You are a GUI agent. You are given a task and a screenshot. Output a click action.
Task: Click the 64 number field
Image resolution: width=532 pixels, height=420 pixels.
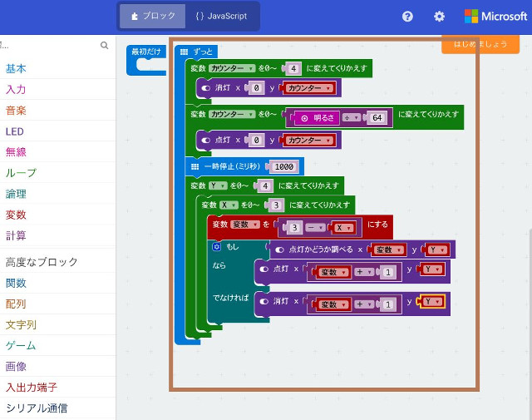(377, 118)
